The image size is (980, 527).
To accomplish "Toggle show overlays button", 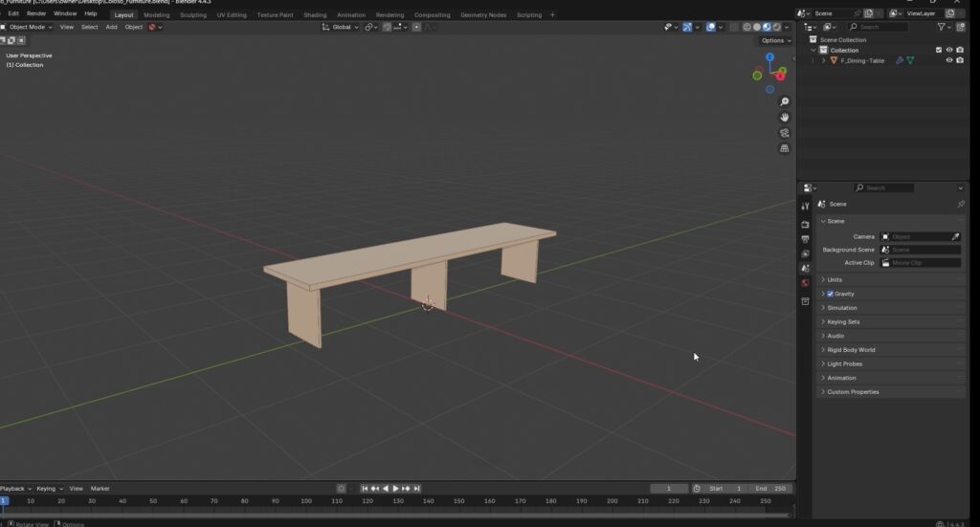I will (x=711, y=27).
